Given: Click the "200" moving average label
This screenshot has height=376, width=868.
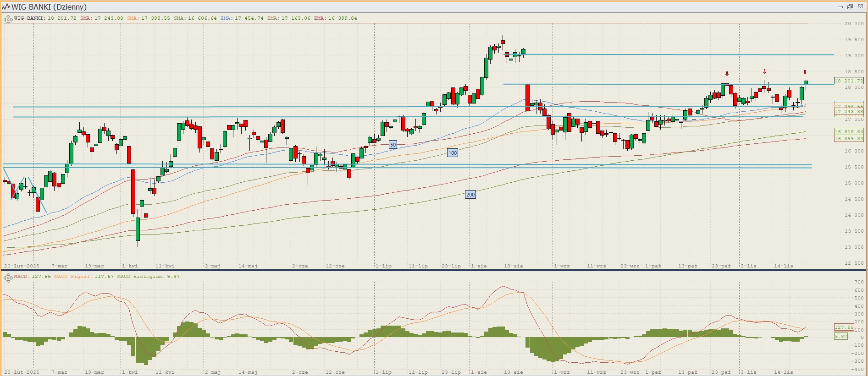Looking at the screenshot, I should 470,195.
